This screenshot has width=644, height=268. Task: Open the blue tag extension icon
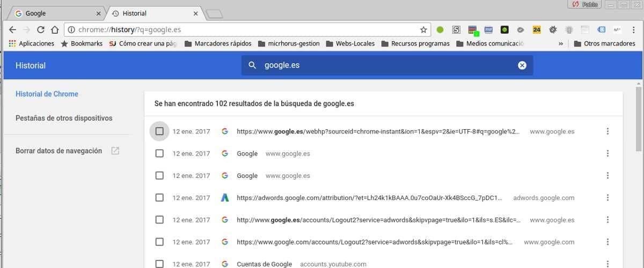[601, 30]
